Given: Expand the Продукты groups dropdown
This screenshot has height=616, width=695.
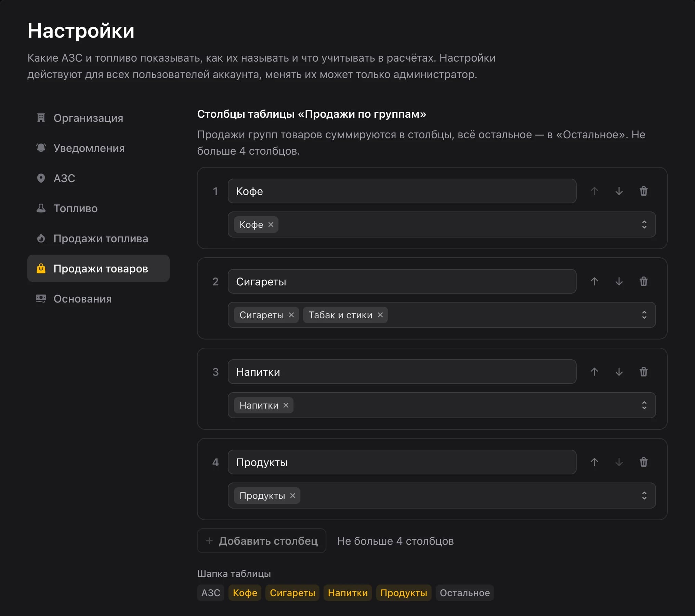Looking at the screenshot, I should [x=644, y=496].
